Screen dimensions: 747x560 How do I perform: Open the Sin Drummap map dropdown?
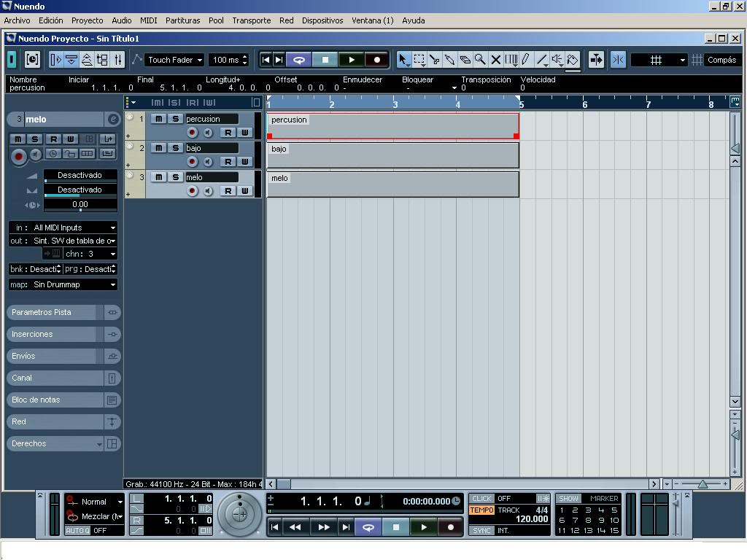(x=63, y=284)
